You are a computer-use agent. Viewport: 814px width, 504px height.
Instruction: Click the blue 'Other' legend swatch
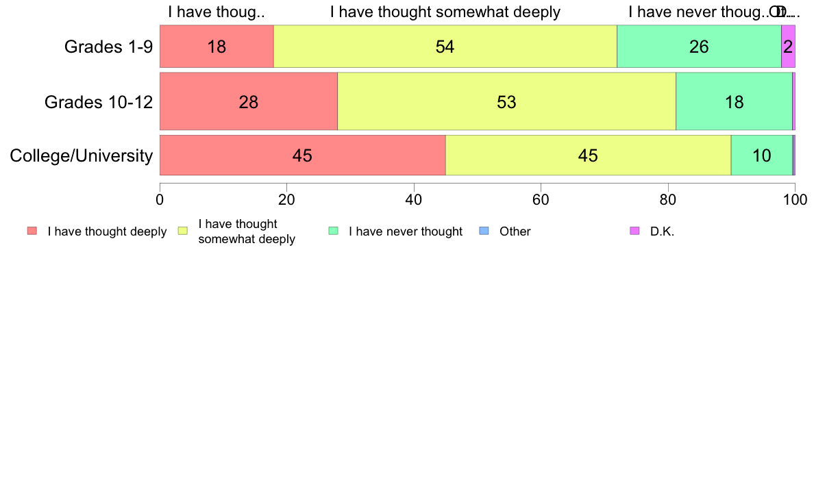[x=484, y=231]
